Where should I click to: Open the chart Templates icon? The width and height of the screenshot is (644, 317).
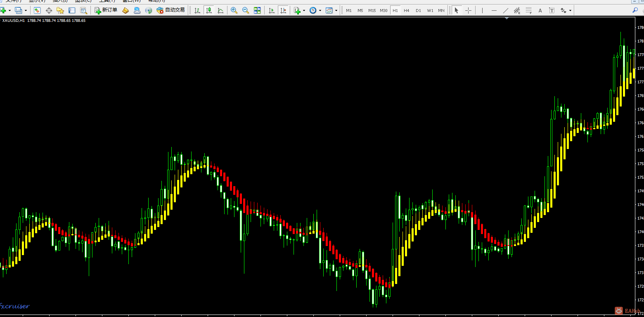tap(329, 10)
